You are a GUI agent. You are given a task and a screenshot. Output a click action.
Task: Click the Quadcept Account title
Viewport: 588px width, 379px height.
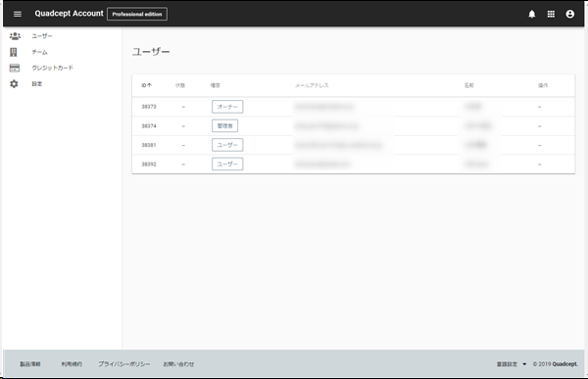(x=69, y=14)
